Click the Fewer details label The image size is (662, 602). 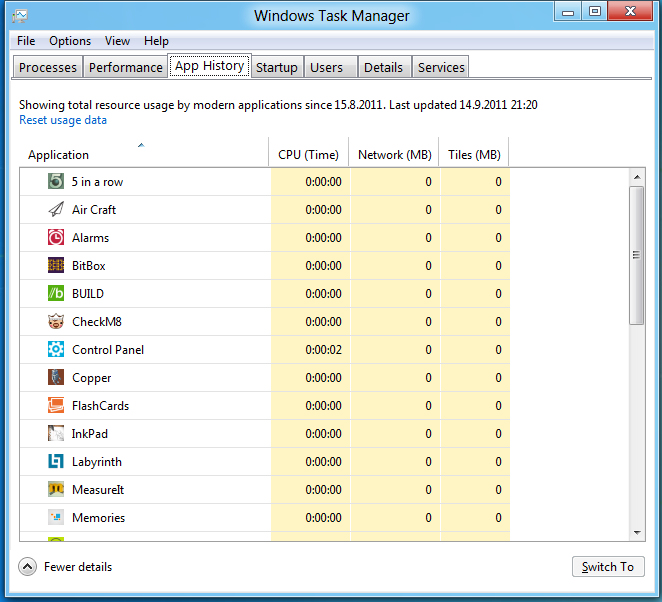click(x=78, y=567)
